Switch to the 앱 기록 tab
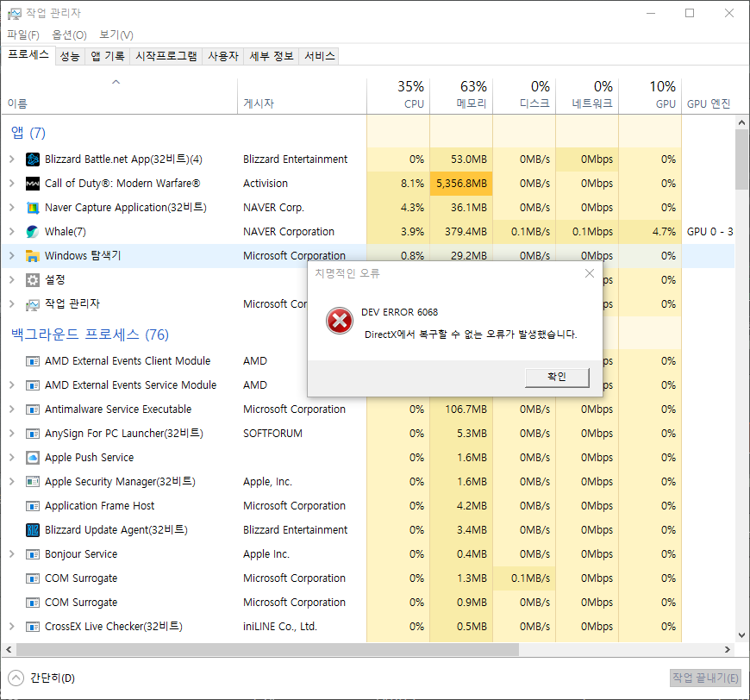 pos(108,56)
